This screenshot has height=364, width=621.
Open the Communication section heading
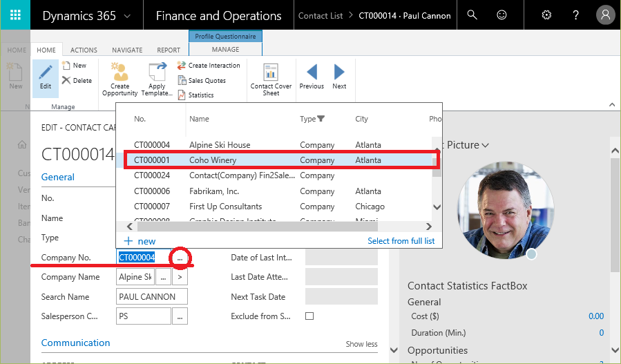76,343
